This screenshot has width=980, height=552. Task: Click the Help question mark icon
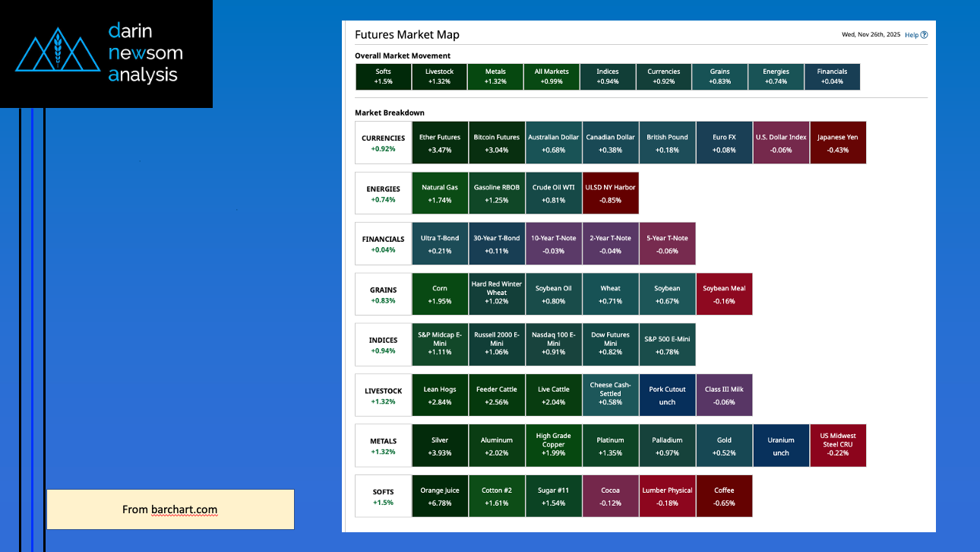click(x=924, y=35)
